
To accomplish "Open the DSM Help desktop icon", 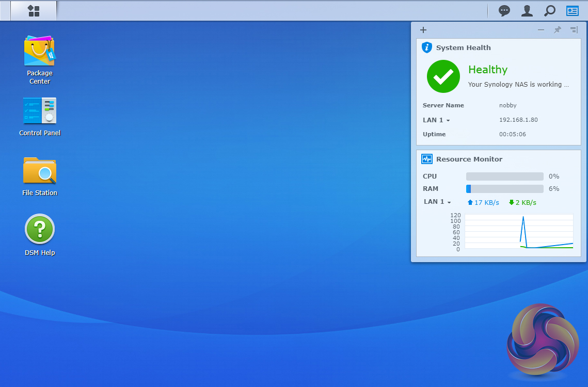I will pos(40,235).
